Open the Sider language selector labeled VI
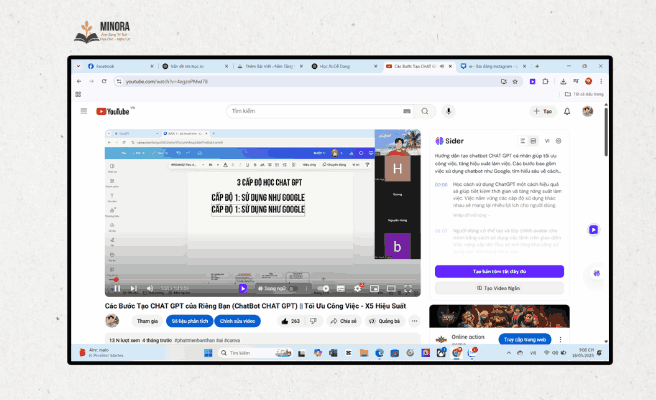656x400 pixels. [549, 141]
